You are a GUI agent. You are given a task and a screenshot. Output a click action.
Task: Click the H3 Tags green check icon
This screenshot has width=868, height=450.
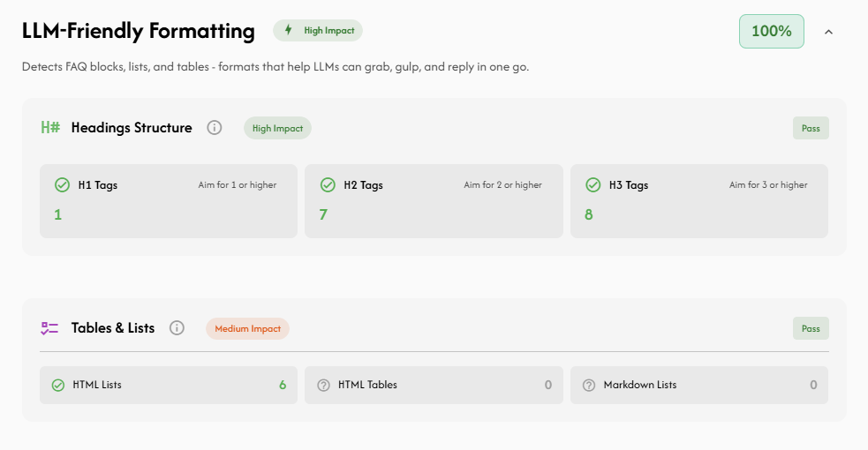(x=593, y=185)
